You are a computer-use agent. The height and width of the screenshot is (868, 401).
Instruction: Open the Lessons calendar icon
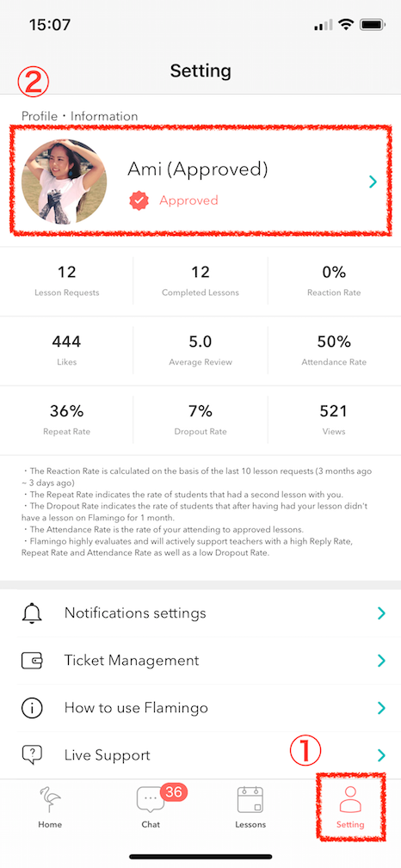click(x=250, y=800)
